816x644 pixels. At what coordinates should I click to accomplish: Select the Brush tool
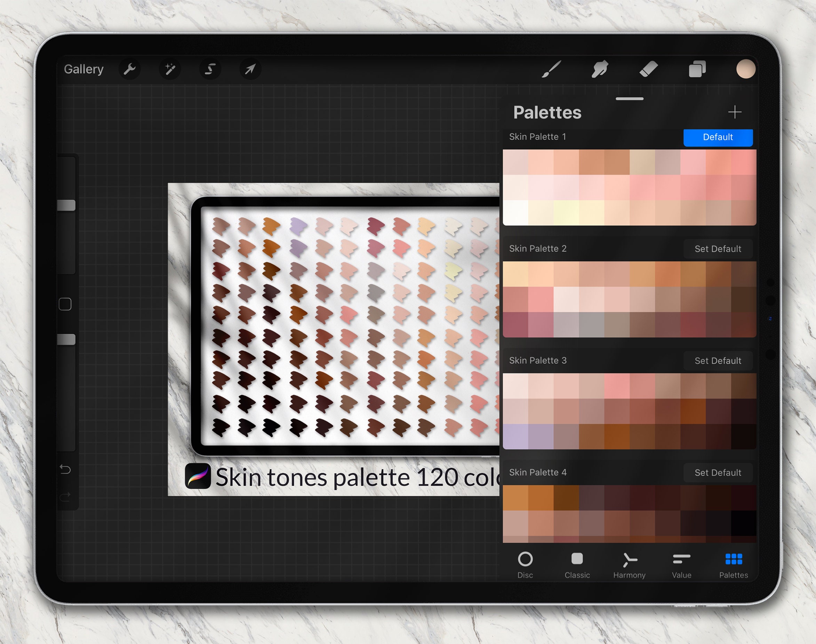click(x=551, y=69)
